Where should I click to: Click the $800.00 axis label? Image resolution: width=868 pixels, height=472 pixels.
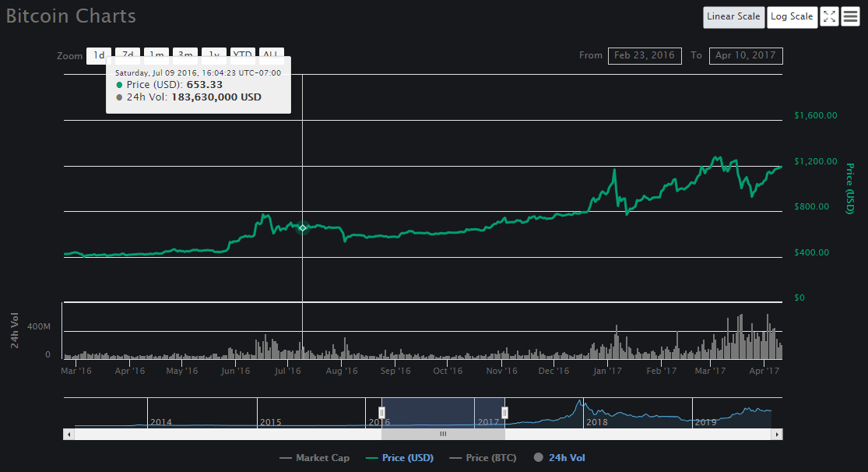click(811, 206)
